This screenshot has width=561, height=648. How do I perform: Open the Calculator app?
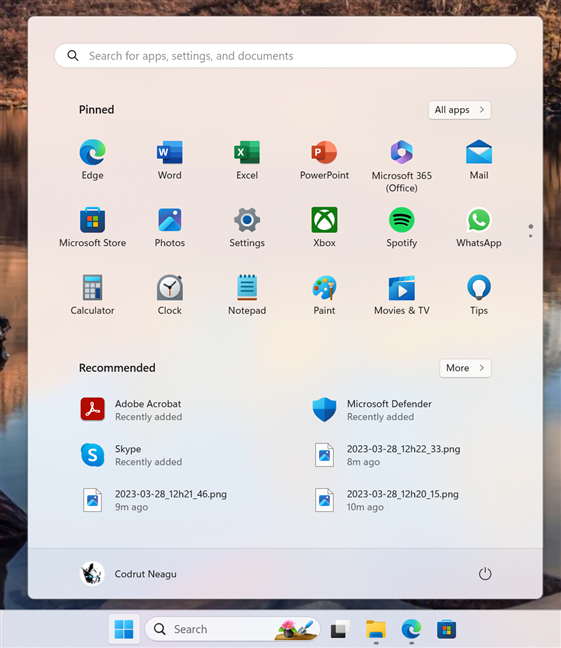coord(92,295)
